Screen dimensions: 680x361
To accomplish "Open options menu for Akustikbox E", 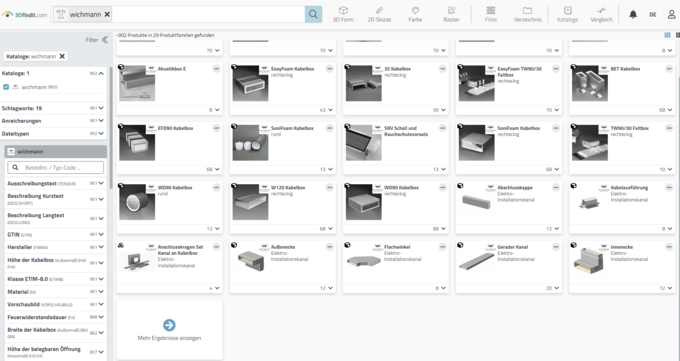I will [x=216, y=69].
